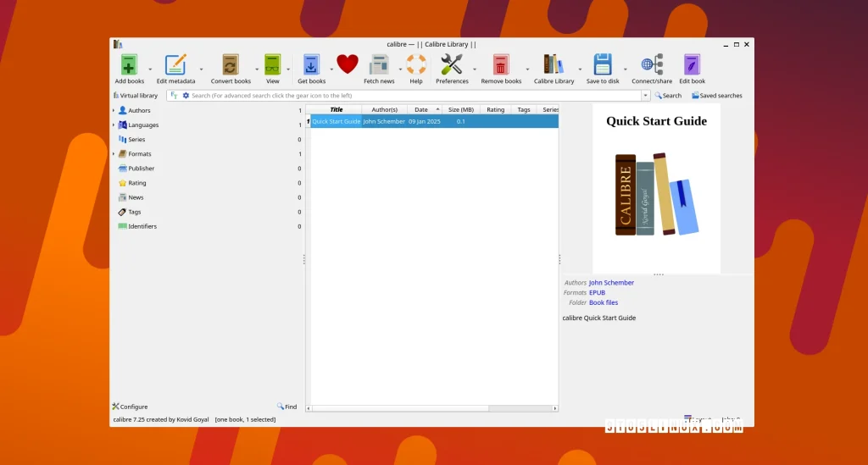The width and height of the screenshot is (868, 465).
Task: Open the Convert books dropdown arrow
Action: point(256,69)
